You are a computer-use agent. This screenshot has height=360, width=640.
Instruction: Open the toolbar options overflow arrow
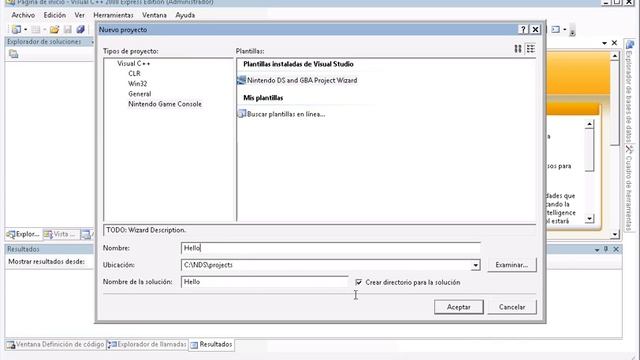tap(572, 31)
